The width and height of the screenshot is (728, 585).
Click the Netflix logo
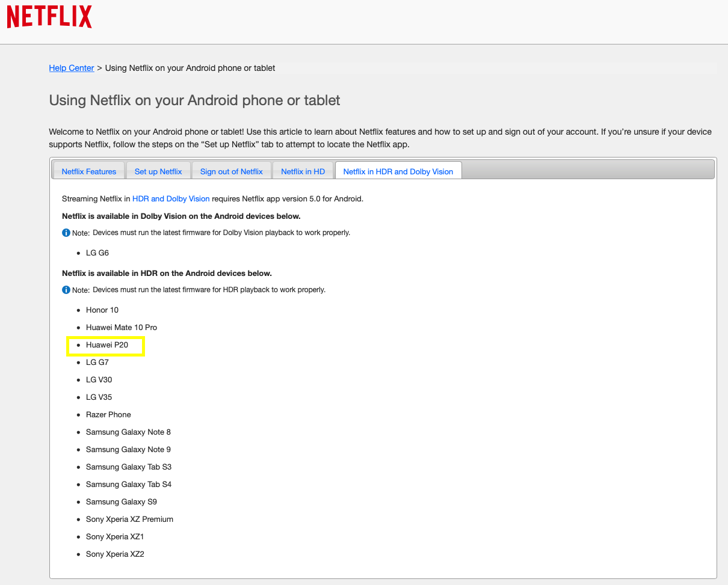pyautogui.click(x=49, y=17)
